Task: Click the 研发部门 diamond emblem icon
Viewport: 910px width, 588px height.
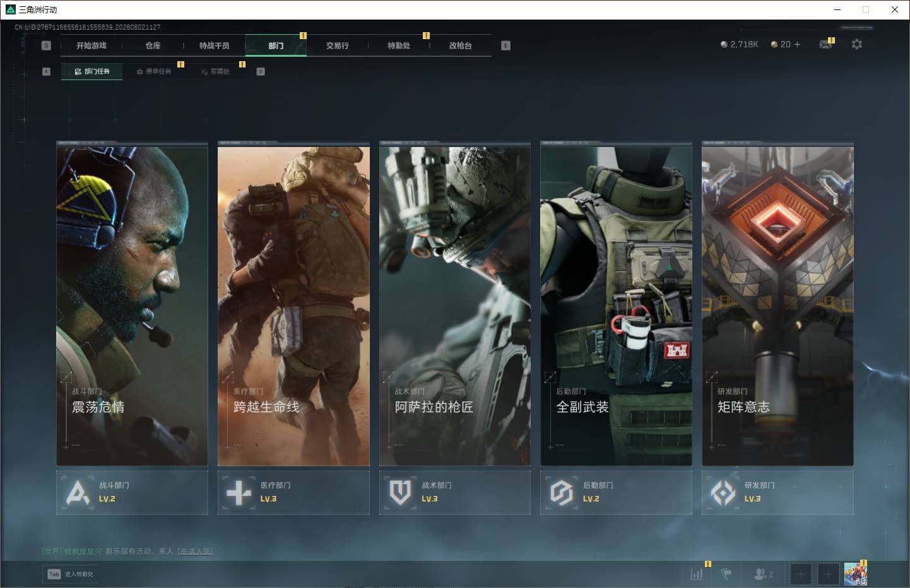Action: (x=723, y=493)
